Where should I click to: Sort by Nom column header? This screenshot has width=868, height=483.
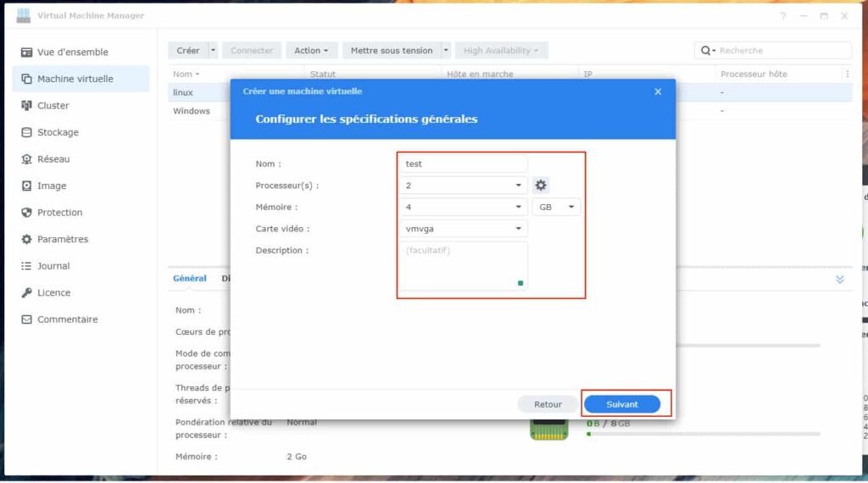[x=186, y=74]
